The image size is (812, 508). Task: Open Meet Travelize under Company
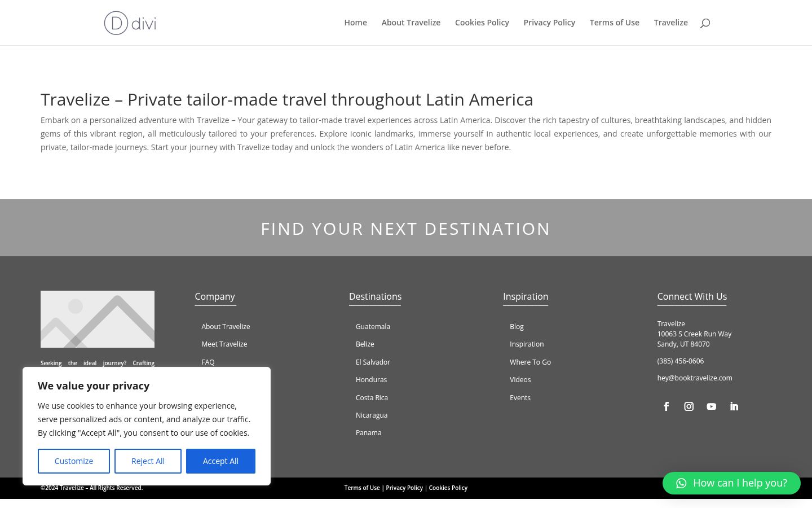(x=224, y=344)
